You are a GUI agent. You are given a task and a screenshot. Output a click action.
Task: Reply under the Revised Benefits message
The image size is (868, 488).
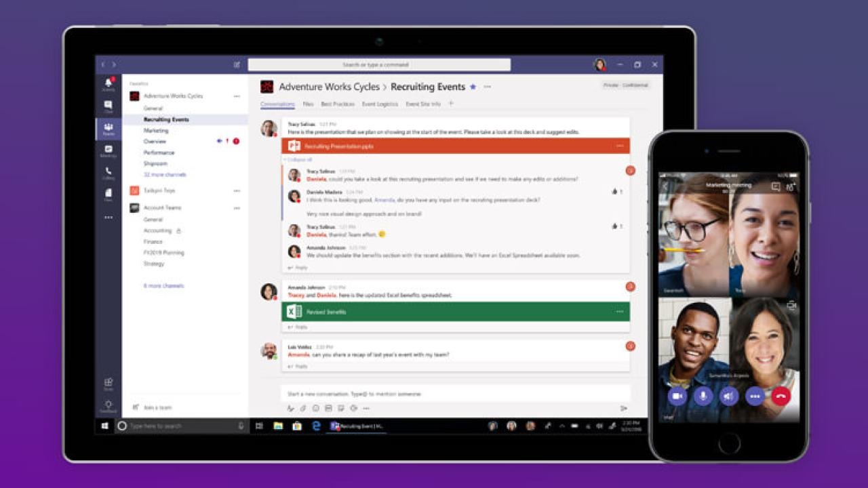(x=298, y=327)
